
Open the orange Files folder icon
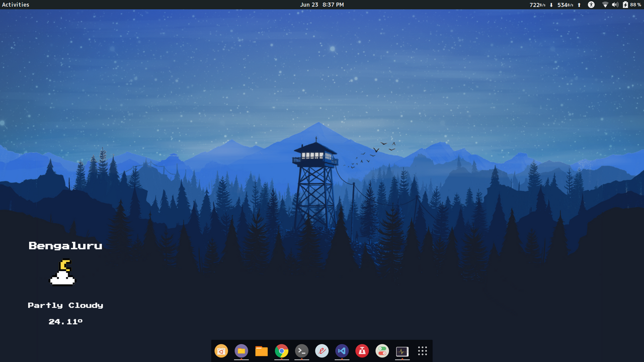pyautogui.click(x=262, y=351)
